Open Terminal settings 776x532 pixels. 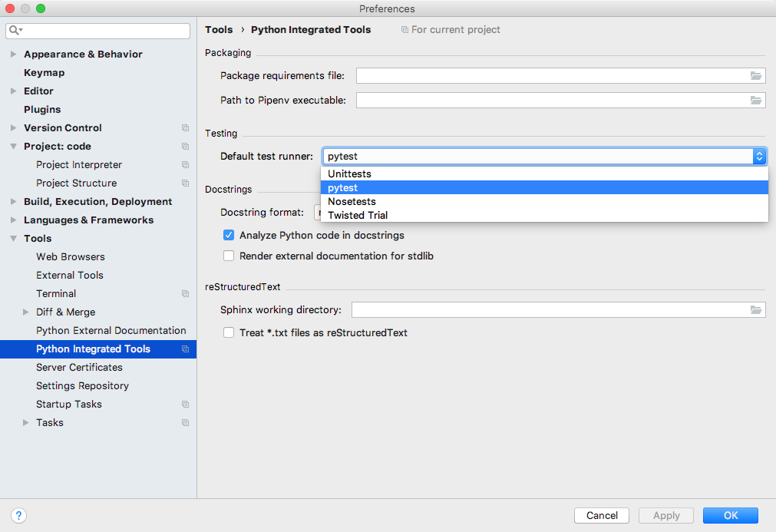point(56,294)
